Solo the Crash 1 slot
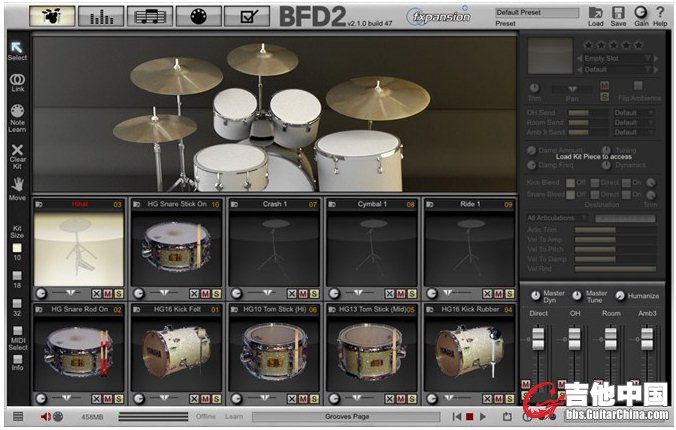This screenshot has width=676, height=430. 315,294
